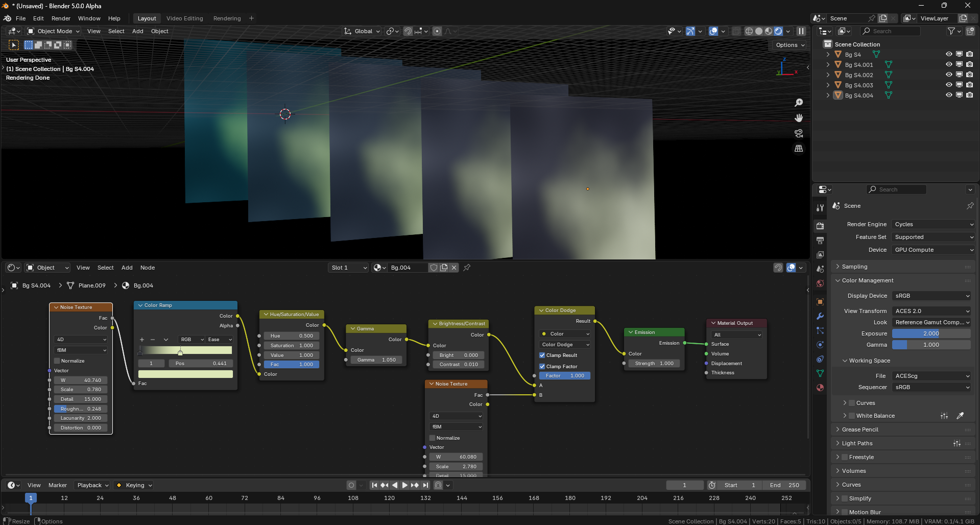Viewport: 980px width, 525px height.
Task: Open the Render Engine dropdown
Action: [x=934, y=224]
